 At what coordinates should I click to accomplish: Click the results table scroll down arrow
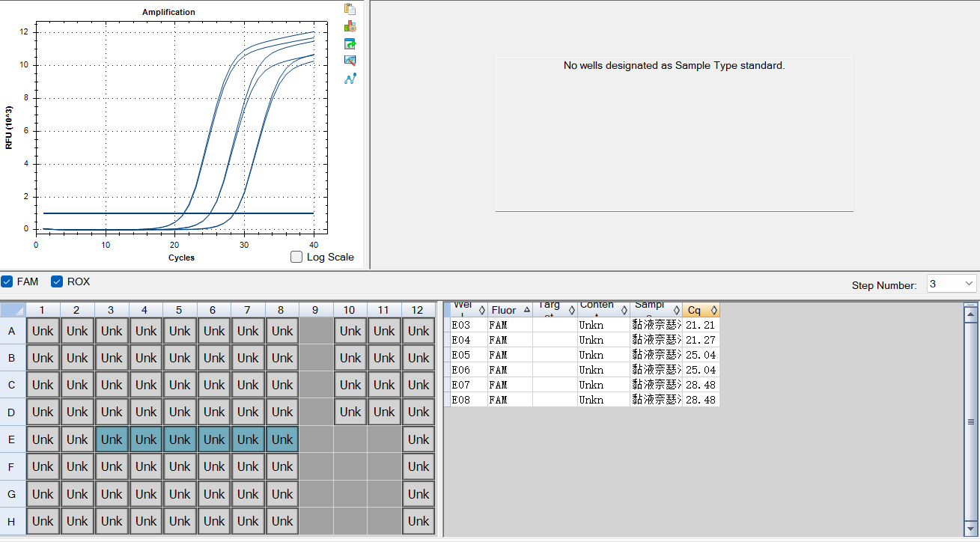[971, 530]
